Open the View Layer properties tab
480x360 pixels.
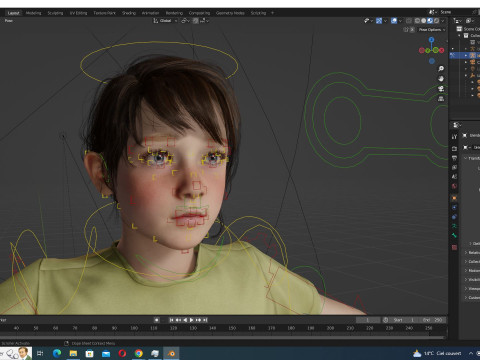454,167
